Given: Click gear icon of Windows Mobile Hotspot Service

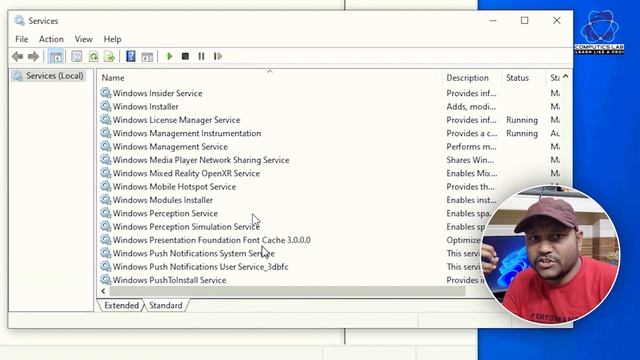Looking at the screenshot, I should point(106,186).
